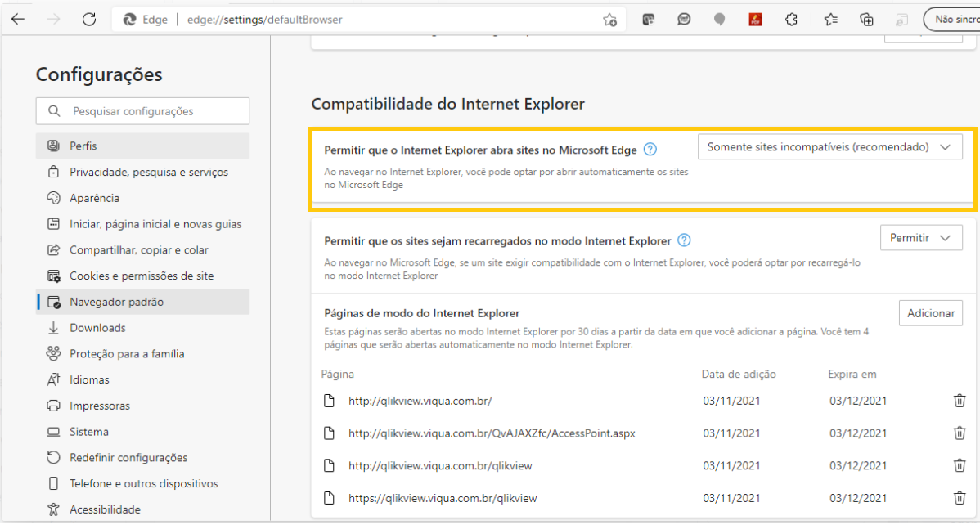Open Compartilhar, copiar e colar

142,249
